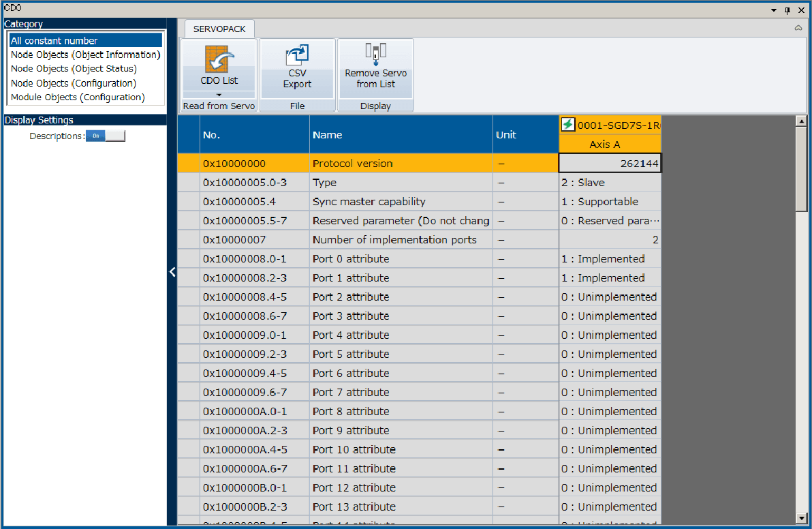Select All constant number category
Viewport: 812px width, 529px height.
point(54,41)
